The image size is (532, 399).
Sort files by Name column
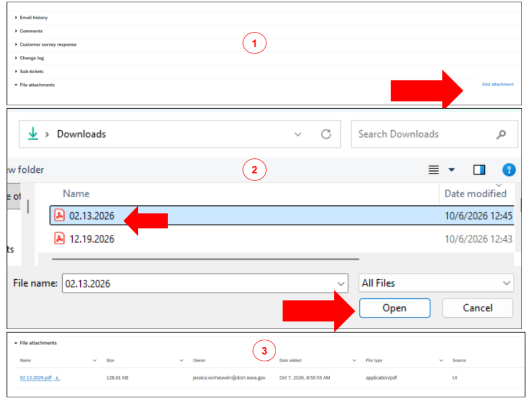point(76,194)
